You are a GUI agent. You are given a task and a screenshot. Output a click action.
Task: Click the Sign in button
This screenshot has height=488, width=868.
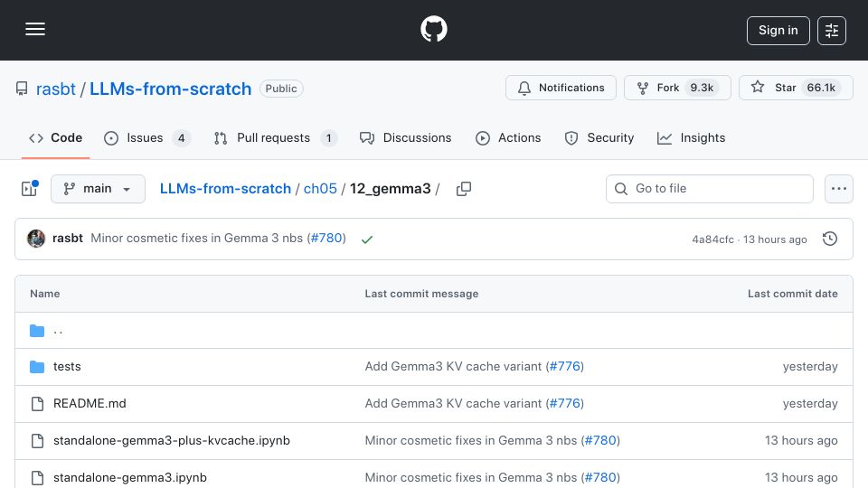pos(778,31)
